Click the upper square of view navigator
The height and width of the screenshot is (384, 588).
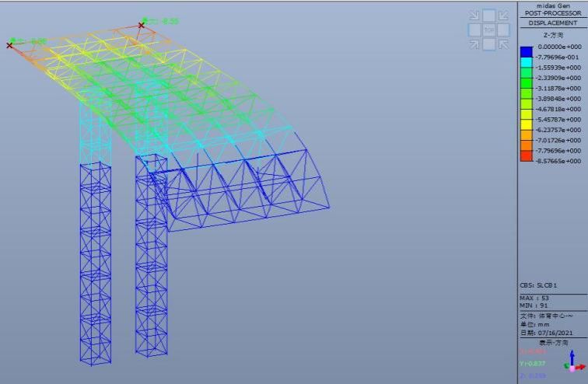coord(489,15)
